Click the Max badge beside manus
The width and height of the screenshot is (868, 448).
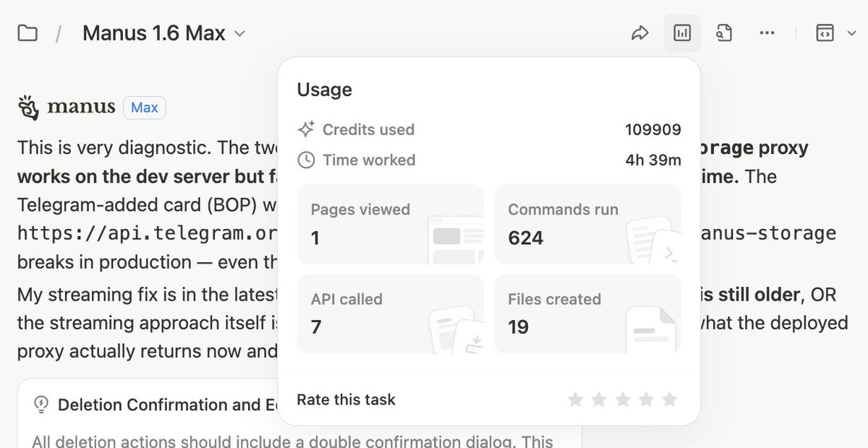tap(145, 108)
